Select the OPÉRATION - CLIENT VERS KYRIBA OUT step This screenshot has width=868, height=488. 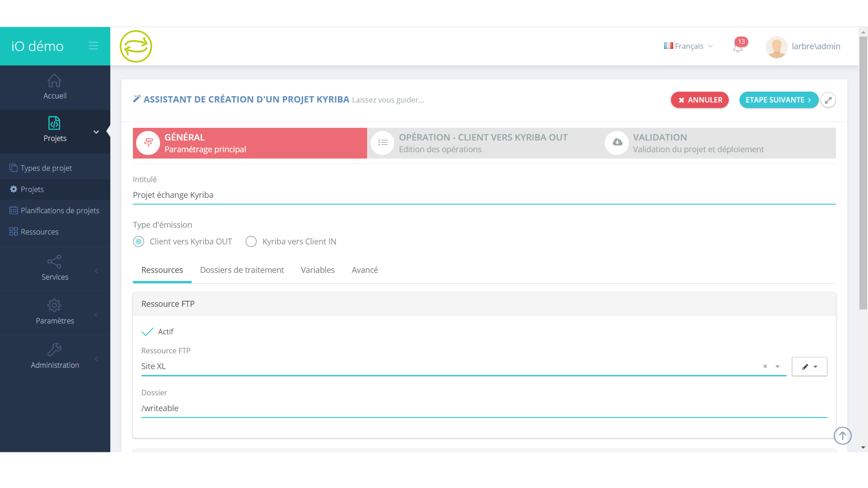click(x=484, y=143)
